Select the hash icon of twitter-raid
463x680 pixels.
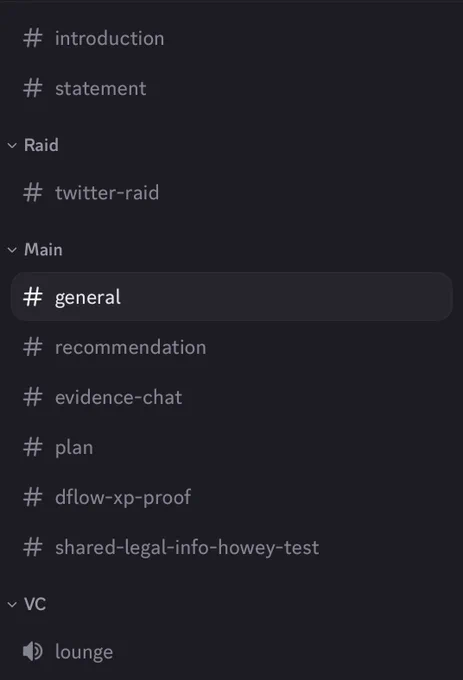click(33, 193)
